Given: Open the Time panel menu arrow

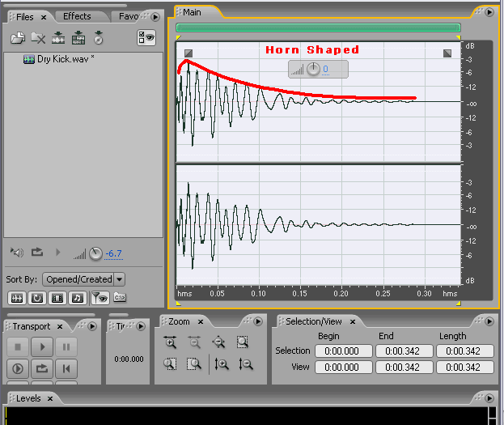Looking at the screenshot, I should [141, 326].
